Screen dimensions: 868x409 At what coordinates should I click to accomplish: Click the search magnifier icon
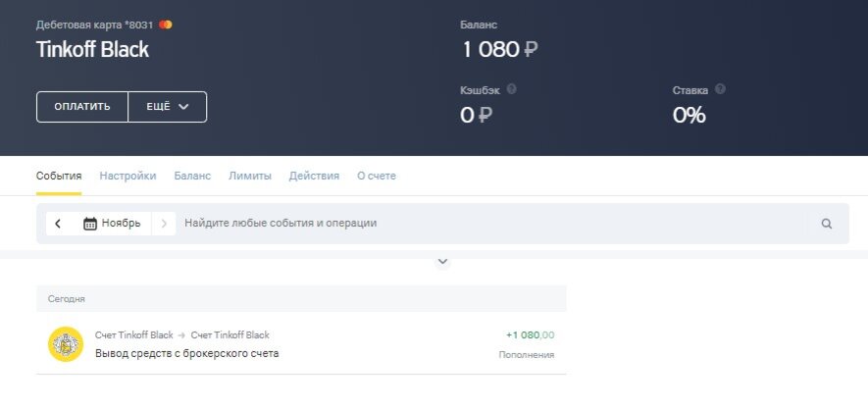point(827,224)
